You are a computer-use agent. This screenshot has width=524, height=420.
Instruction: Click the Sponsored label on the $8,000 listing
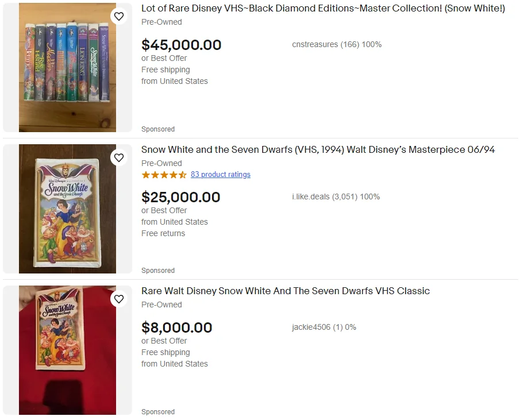pyautogui.click(x=158, y=412)
